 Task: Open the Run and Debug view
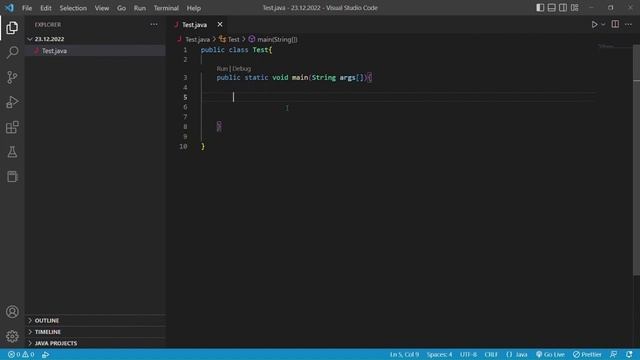(x=12, y=102)
